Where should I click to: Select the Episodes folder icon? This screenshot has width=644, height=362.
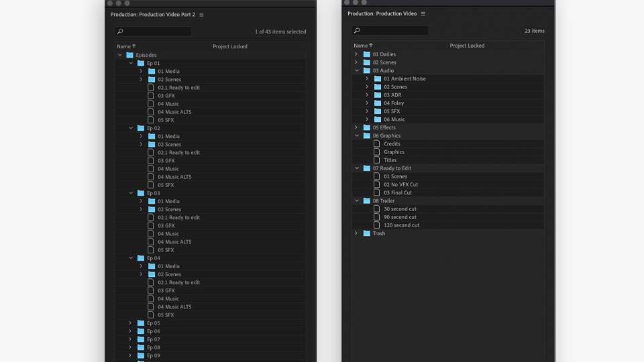click(129, 55)
